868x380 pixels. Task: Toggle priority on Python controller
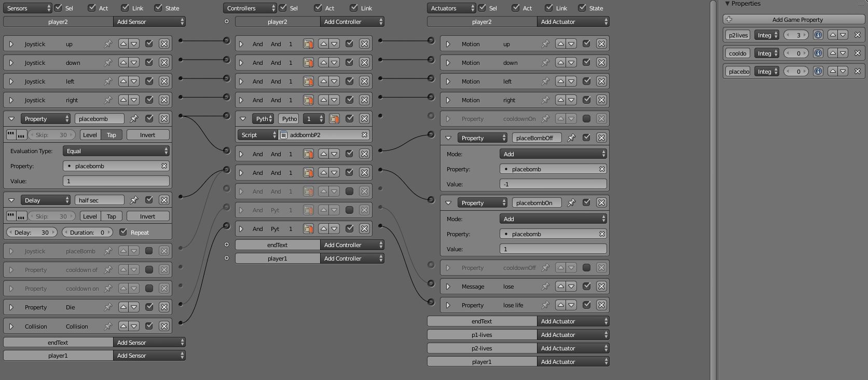tap(334, 119)
